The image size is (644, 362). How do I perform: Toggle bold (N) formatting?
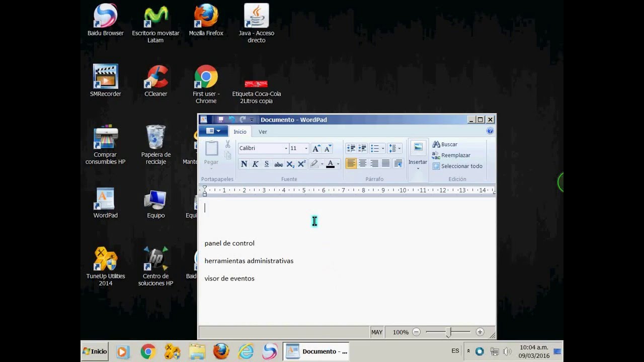click(x=244, y=164)
